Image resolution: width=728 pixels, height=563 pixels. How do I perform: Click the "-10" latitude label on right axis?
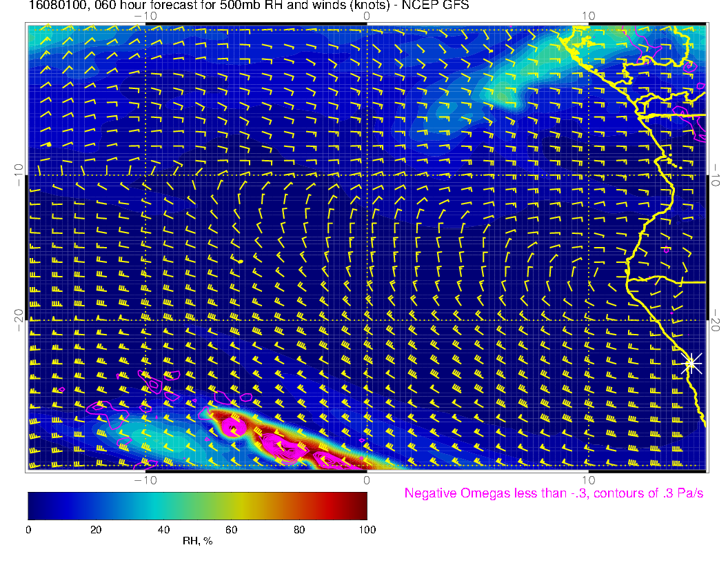715,175
